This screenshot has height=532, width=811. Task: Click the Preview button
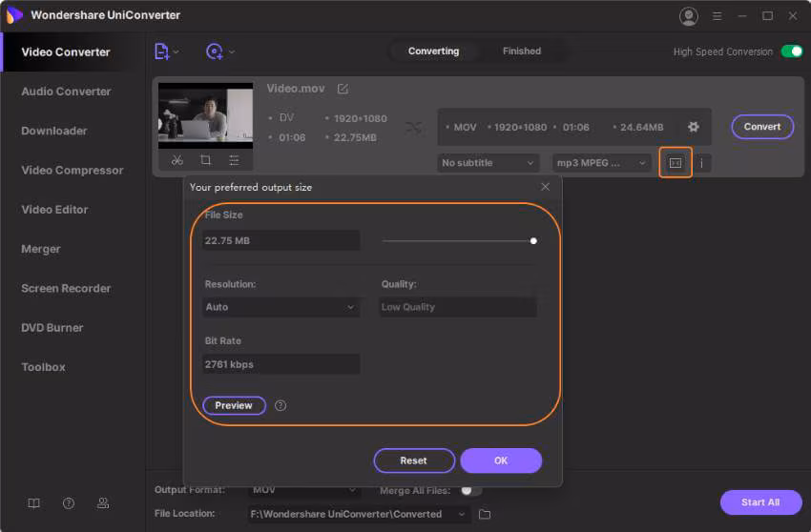pyautogui.click(x=234, y=405)
